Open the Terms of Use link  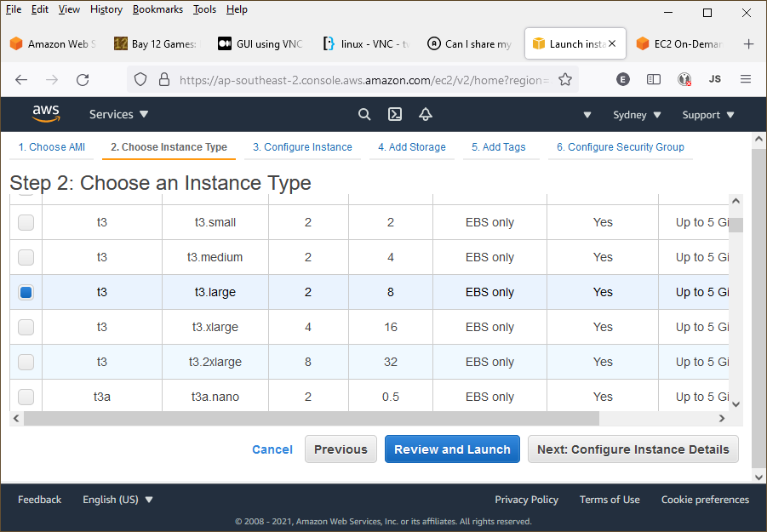pyautogui.click(x=610, y=500)
